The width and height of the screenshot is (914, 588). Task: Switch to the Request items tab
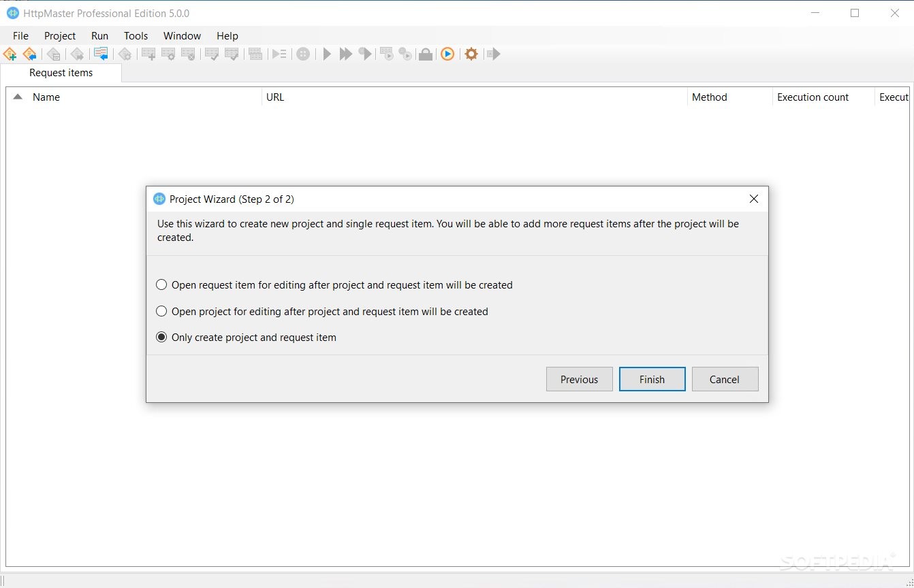[61, 73]
